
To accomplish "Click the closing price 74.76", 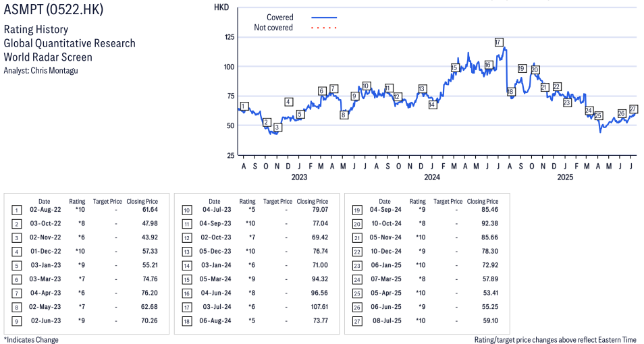I will click(x=150, y=279).
